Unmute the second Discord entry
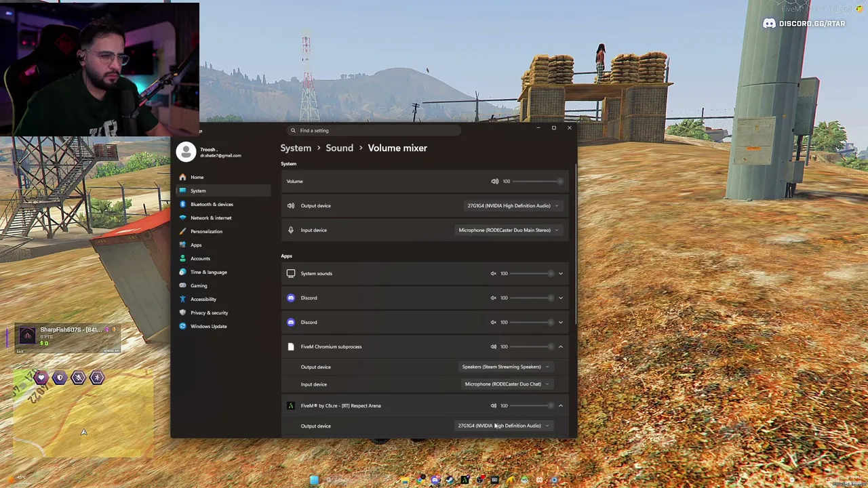The width and height of the screenshot is (868, 488). click(493, 322)
